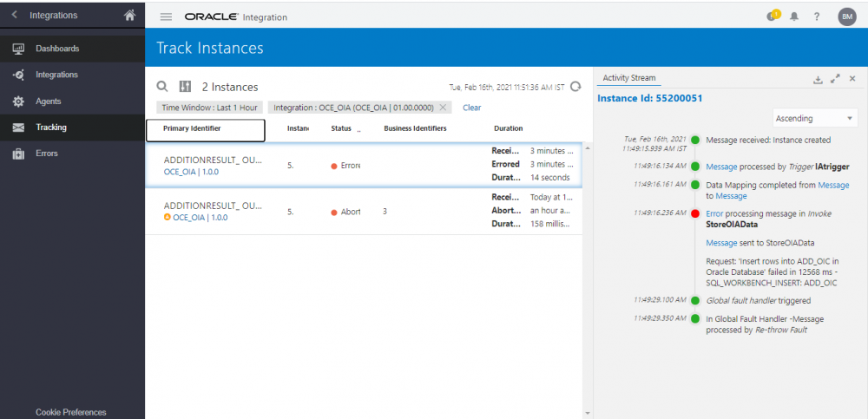
Task: Close the Activity Stream panel
Action: [x=852, y=79]
